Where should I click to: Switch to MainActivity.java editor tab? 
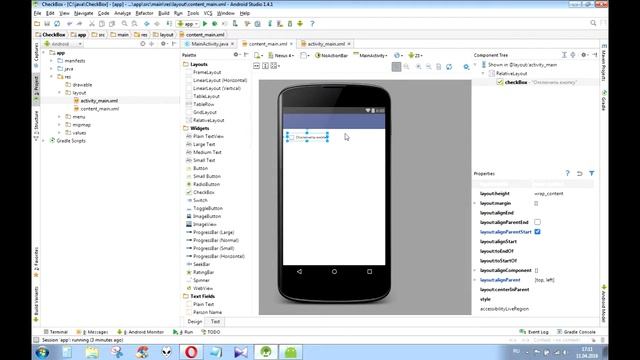[x=209, y=44]
